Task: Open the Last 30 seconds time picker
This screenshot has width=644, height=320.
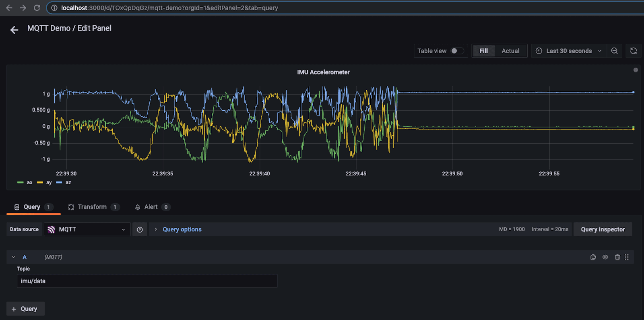Action: pos(569,51)
